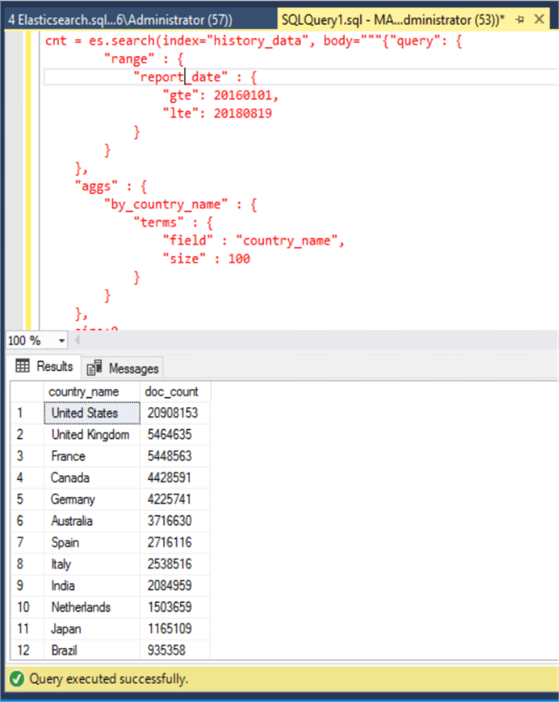Screen dimensions: 559x702
Task: Select the Canada cell
Action: [x=92, y=478]
